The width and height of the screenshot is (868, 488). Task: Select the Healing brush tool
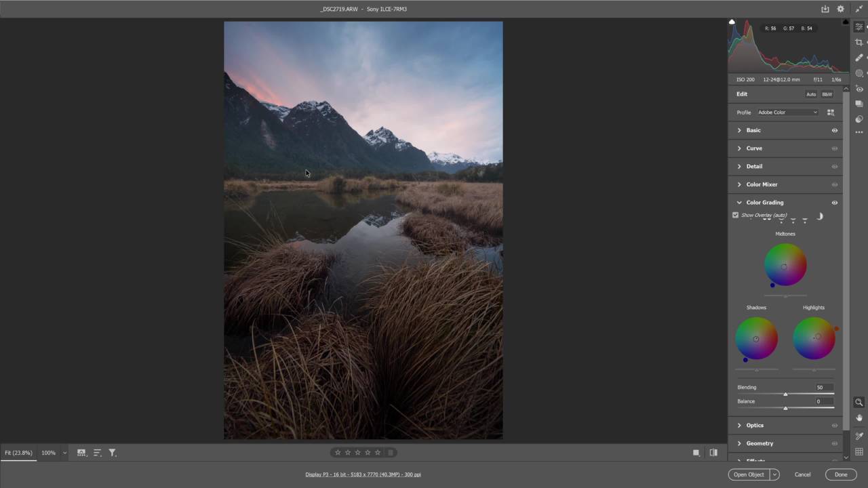point(859,58)
